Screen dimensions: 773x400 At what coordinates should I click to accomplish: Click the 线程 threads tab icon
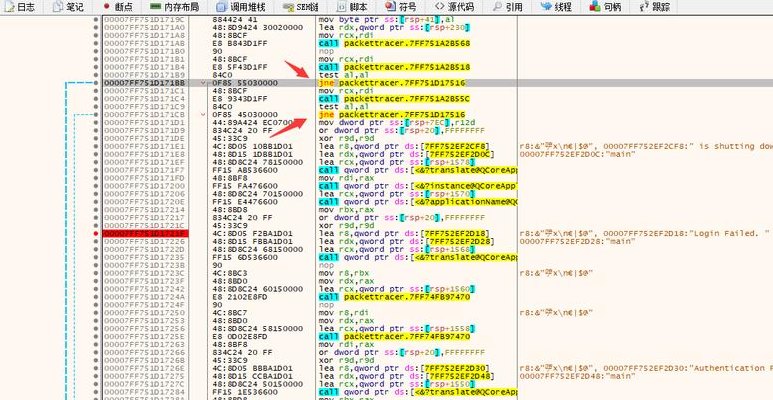546,7
